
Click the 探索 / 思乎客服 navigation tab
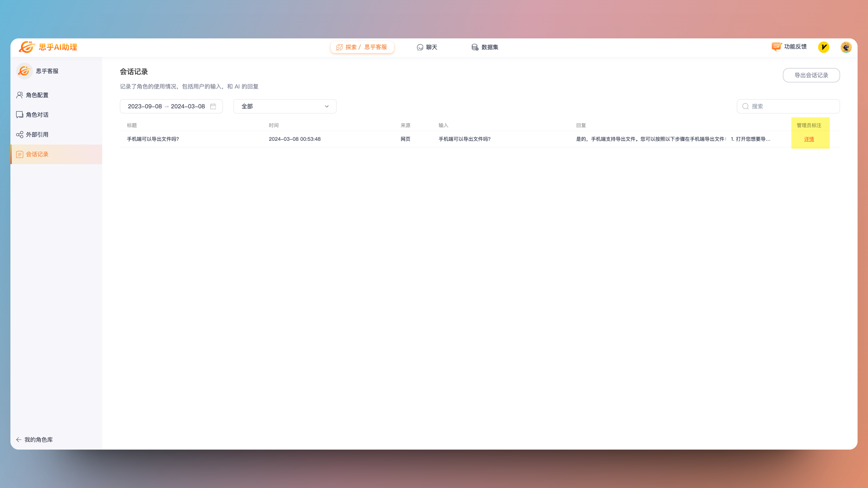click(x=362, y=47)
